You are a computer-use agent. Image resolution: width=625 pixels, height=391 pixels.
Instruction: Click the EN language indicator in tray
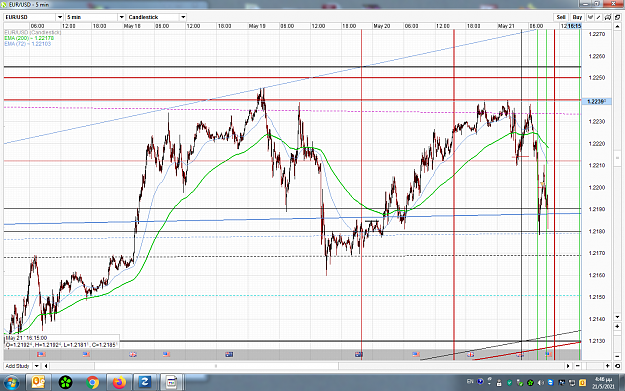(x=470, y=382)
